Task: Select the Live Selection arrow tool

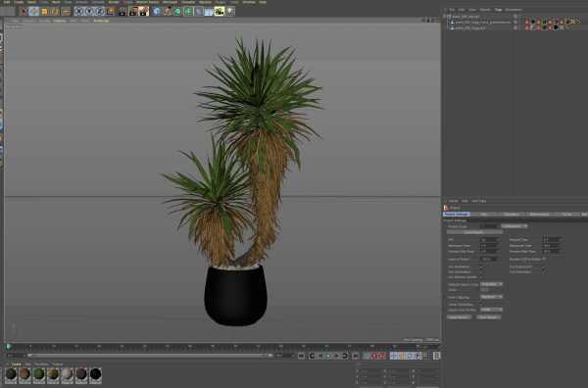Action: coord(24,11)
